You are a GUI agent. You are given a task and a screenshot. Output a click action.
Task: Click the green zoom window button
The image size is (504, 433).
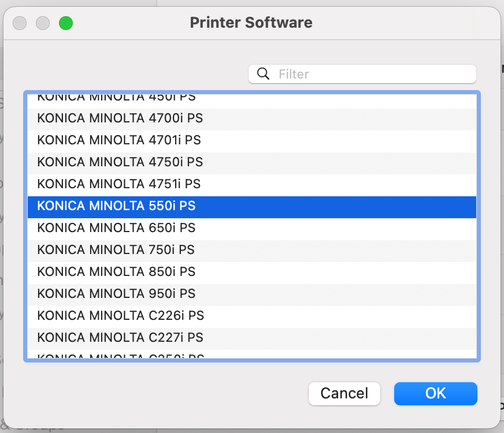pyautogui.click(x=66, y=23)
